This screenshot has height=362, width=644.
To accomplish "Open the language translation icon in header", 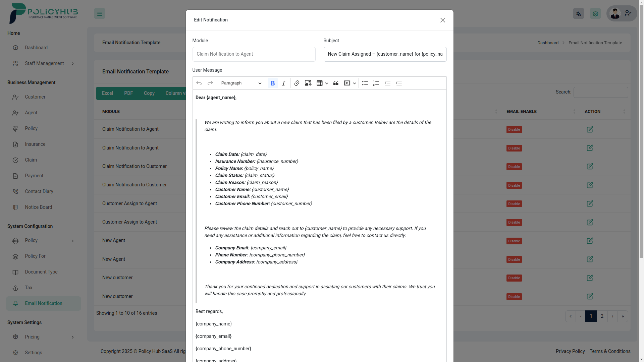I will (x=578, y=13).
